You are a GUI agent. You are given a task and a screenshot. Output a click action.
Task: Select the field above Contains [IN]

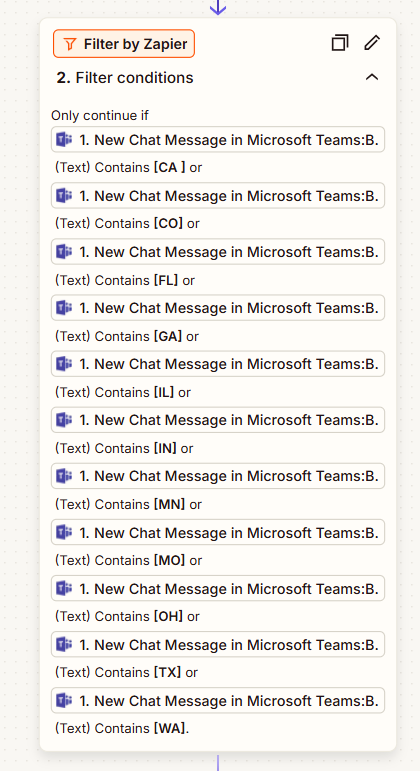pos(218,420)
